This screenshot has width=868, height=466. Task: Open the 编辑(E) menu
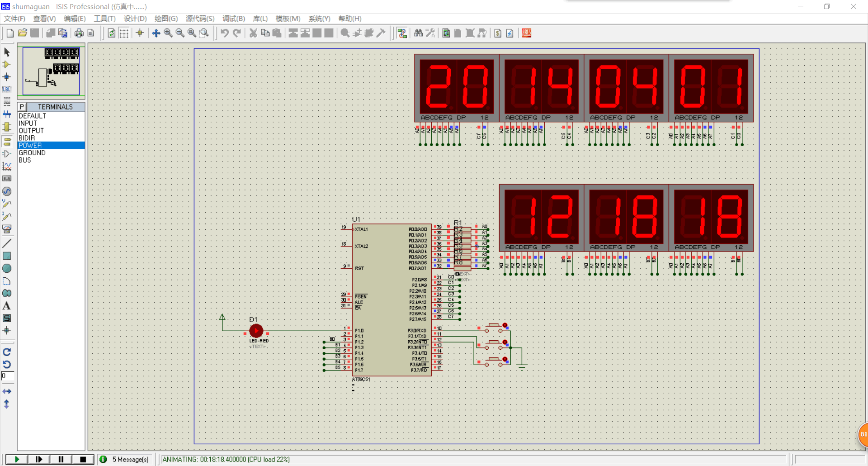(75, 19)
